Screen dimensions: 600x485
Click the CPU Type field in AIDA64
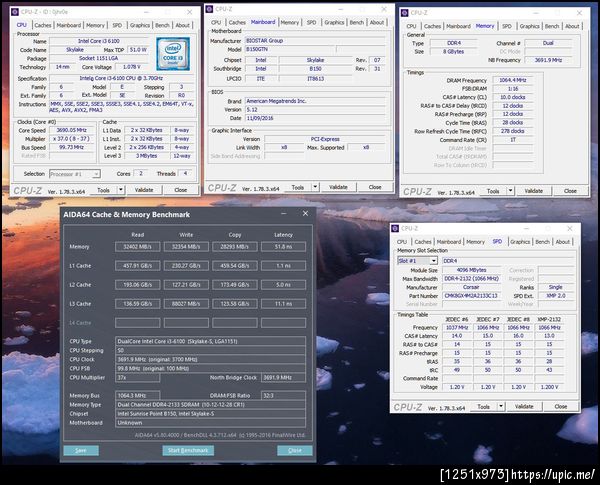pos(210,341)
